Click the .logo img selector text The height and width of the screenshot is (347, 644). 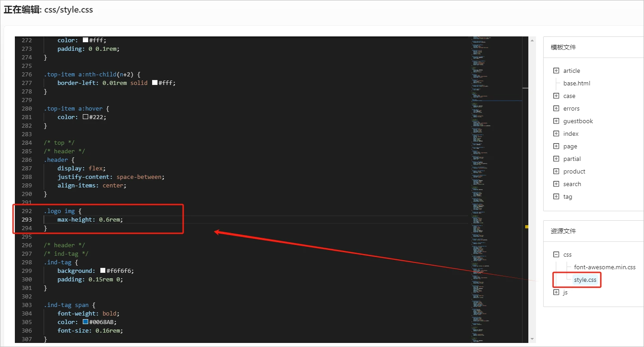[59, 211]
